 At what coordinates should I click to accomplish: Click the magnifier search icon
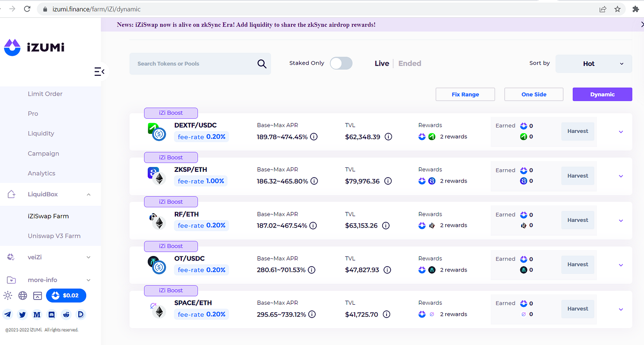click(x=262, y=64)
